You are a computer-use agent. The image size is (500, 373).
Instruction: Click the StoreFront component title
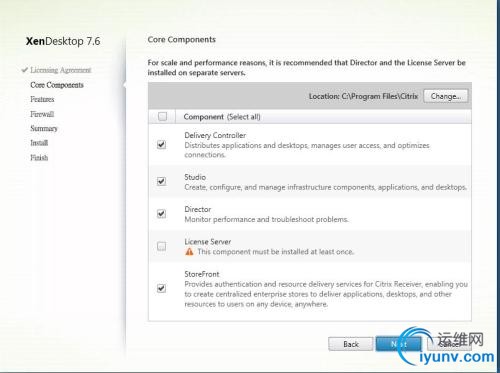pos(202,274)
